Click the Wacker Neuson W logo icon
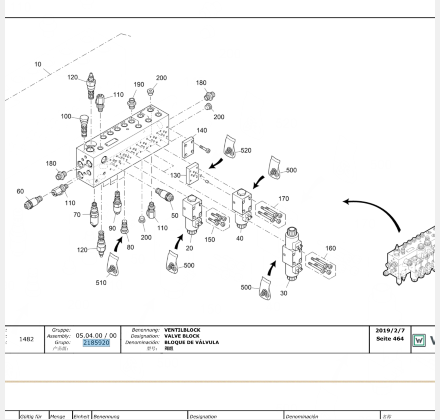 click(x=419, y=340)
